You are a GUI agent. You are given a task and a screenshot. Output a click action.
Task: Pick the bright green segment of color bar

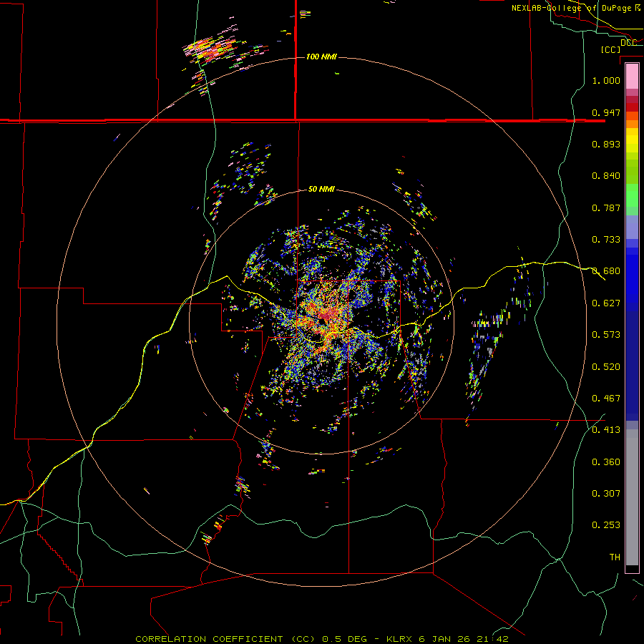click(632, 195)
